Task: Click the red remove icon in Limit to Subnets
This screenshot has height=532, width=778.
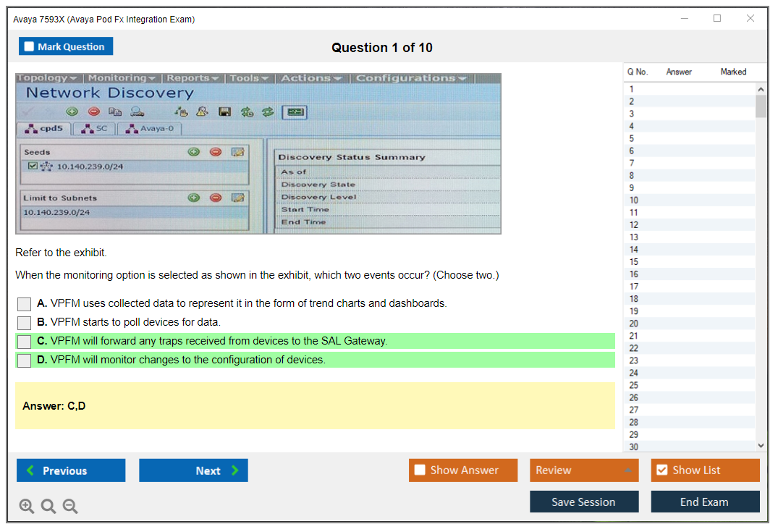Action: click(216, 198)
